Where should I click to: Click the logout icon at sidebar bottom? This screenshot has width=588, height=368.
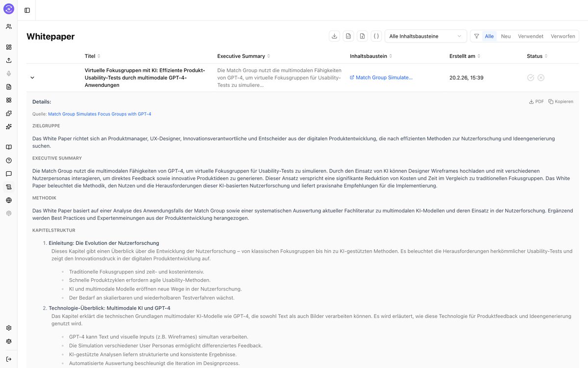point(9,359)
